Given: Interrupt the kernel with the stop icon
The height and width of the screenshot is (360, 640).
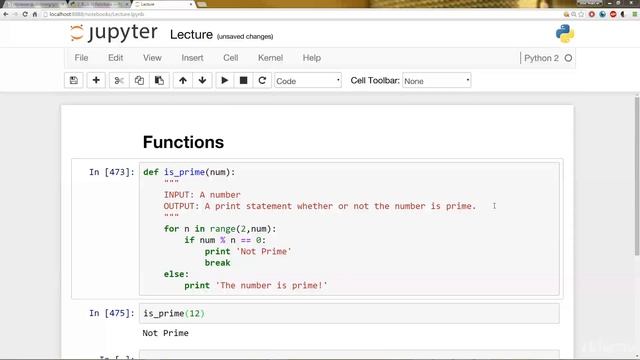Looking at the screenshot, I should click(x=243, y=80).
